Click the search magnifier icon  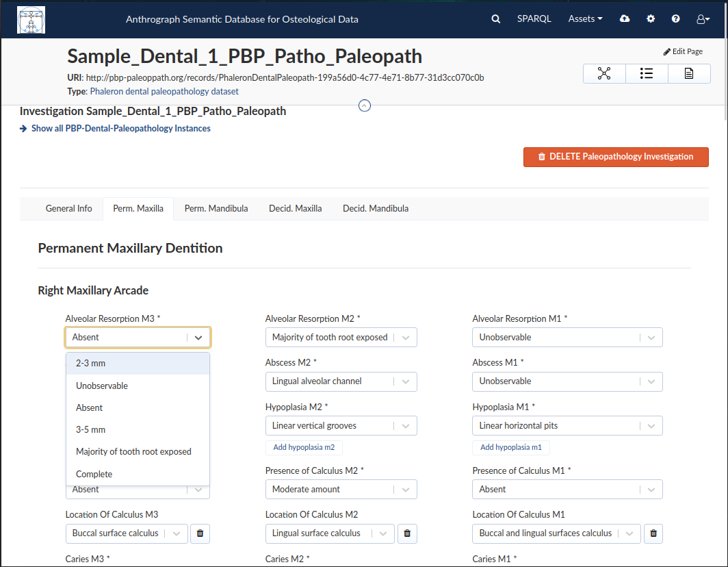[x=496, y=19]
